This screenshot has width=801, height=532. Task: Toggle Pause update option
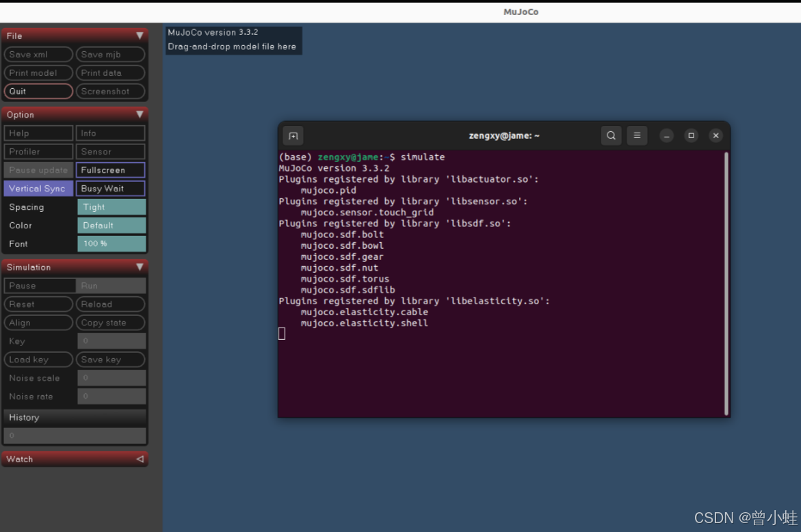(x=38, y=170)
